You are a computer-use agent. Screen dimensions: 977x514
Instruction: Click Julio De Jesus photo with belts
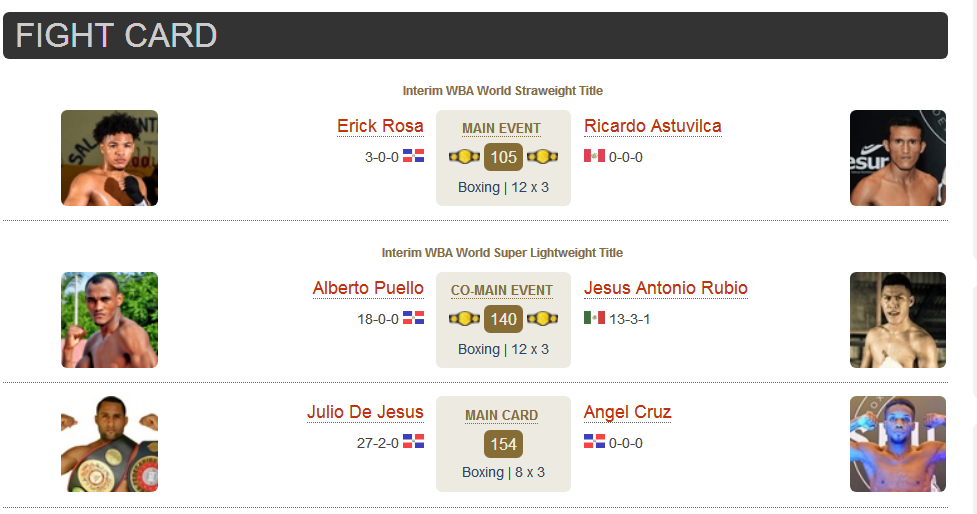click(110, 444)
